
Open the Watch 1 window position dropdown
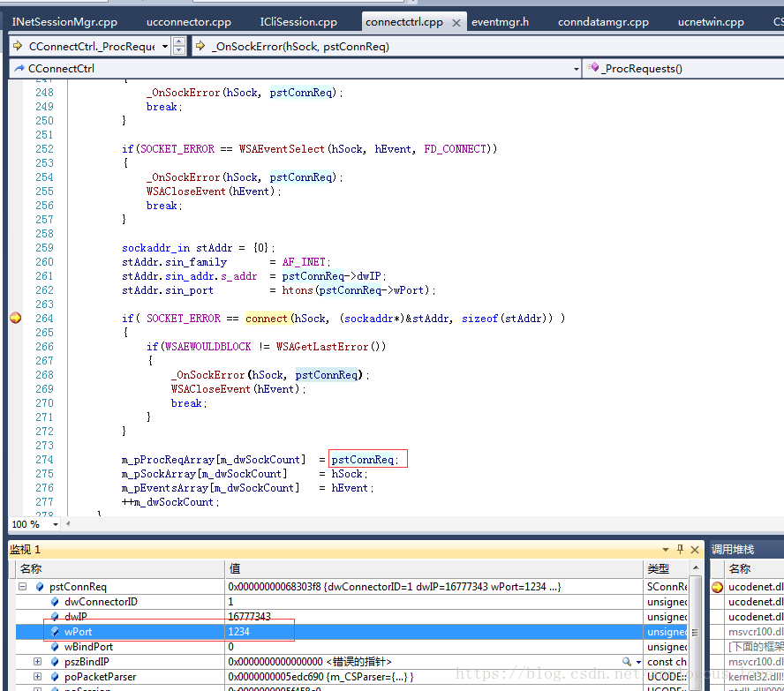click(666, 550)
